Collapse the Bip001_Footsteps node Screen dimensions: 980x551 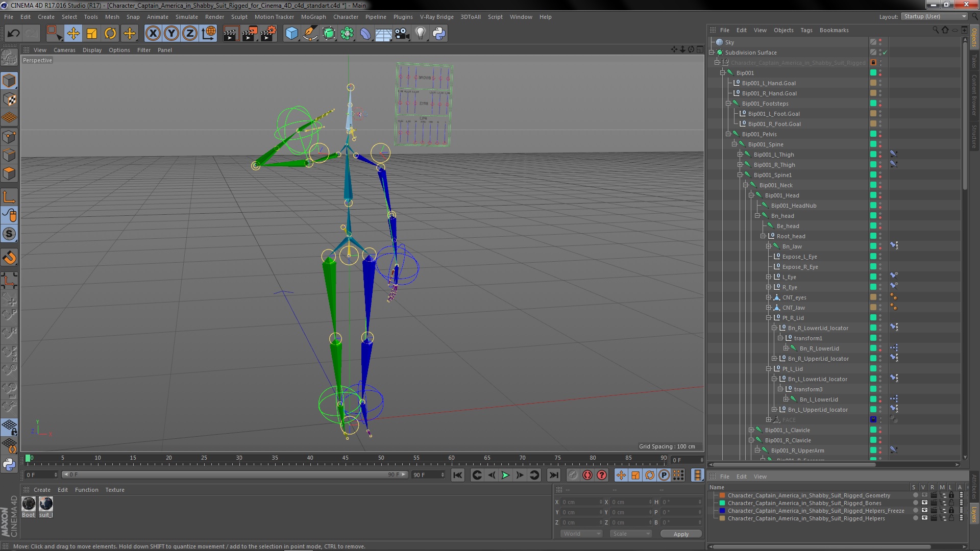(728, 104)
